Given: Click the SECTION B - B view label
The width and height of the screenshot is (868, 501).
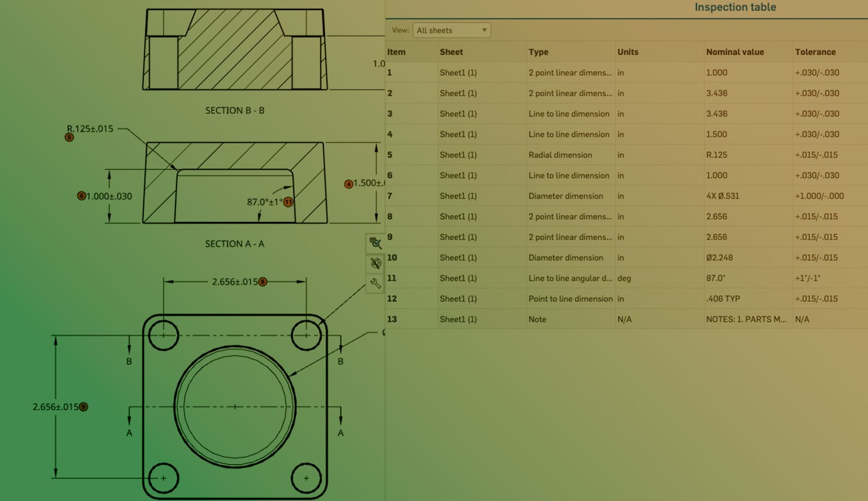Looking at the screenshot, I should point(234,110).
